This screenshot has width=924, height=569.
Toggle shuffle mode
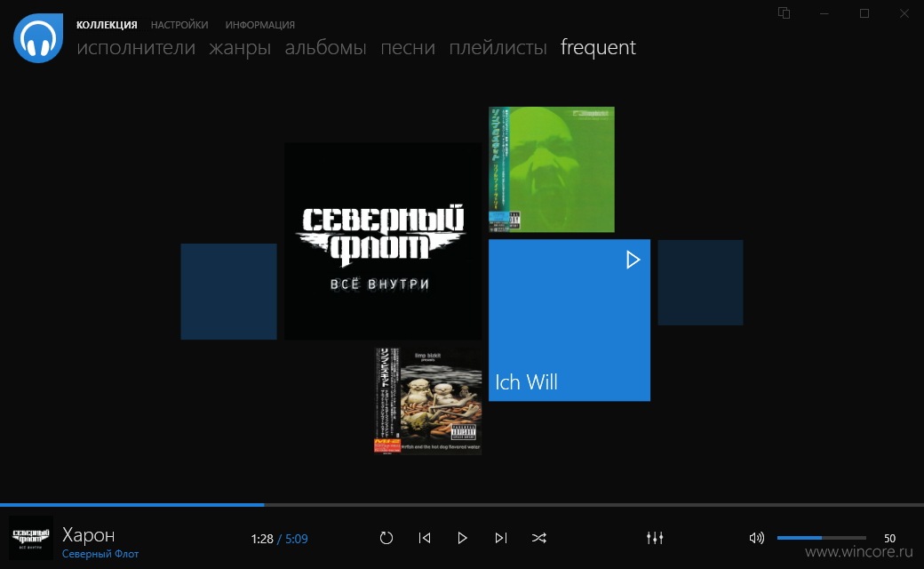coord(538,538)
